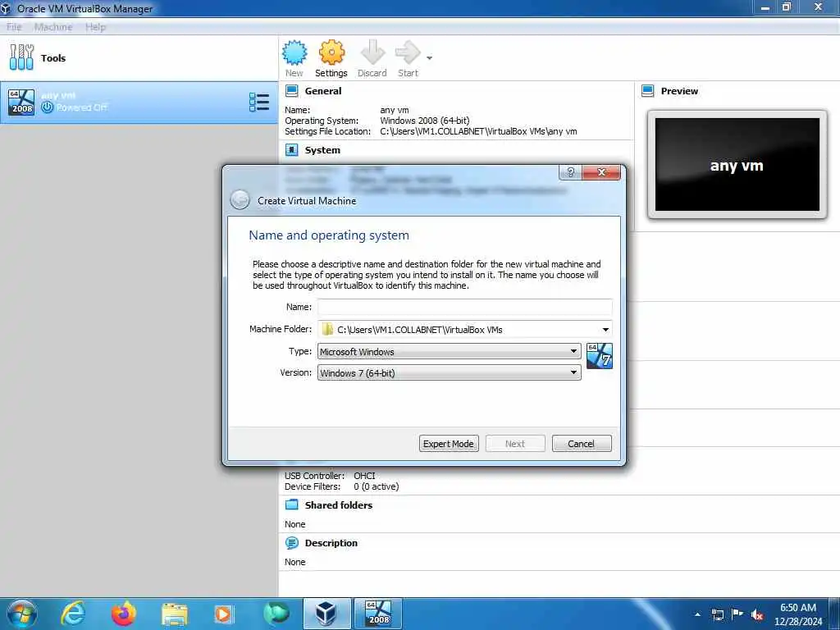Click the General section icon
840x630 pixels.
[x=291, y=91]
